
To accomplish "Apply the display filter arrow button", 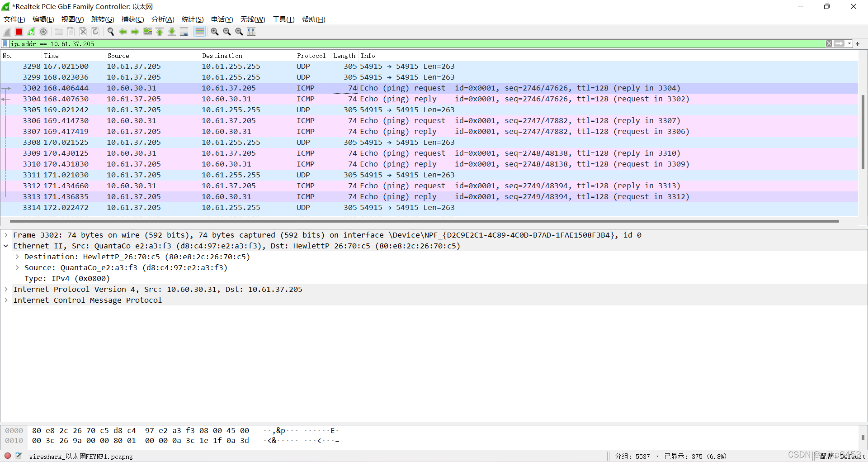I will point(839,44).
